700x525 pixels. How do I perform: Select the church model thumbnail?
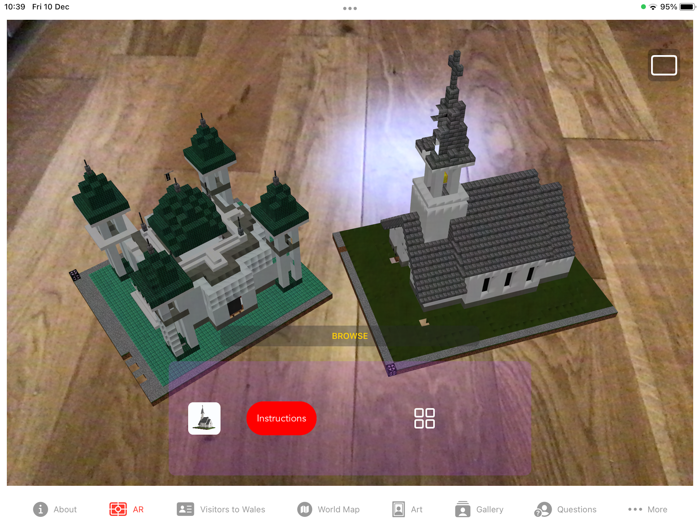(204, 418)
